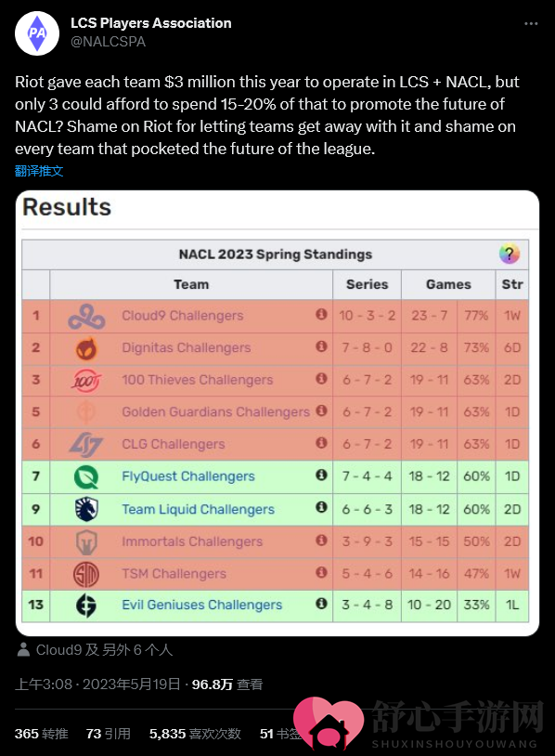Expand info for FlyQuest Challengers row
Image resolution: width=555 pixels, height=756 pixels.
click(321, 475)
